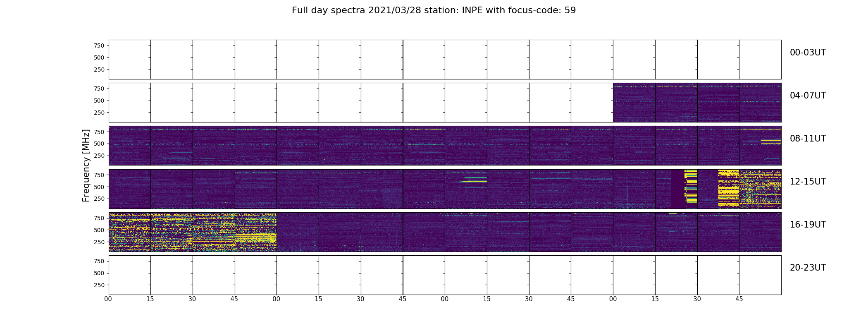Click the bright yellow burst in the 12-15UT panel
The image size is (868, 331).
[x=728, y=189]
